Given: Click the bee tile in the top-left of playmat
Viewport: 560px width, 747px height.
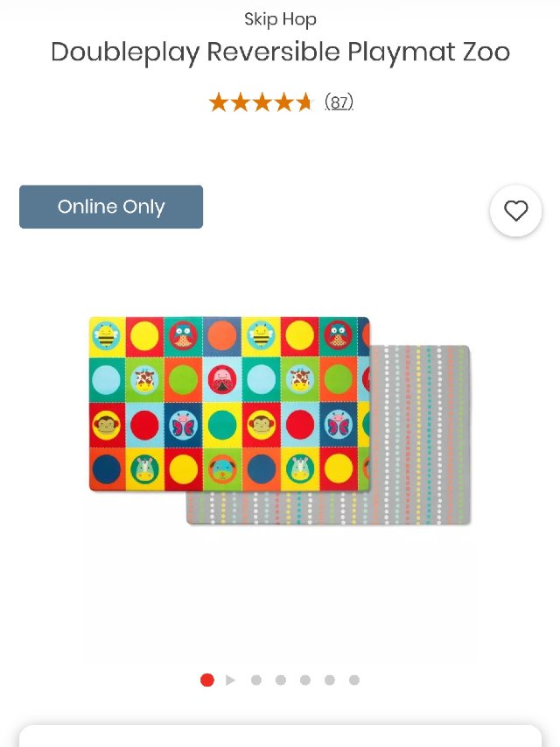Looking at the screenshot, I should pos(107,335).
